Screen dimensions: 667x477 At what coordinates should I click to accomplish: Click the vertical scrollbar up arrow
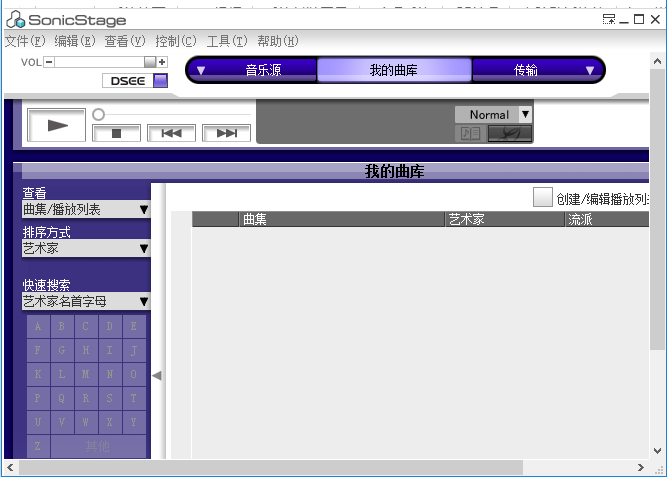[x=657, y=61]
